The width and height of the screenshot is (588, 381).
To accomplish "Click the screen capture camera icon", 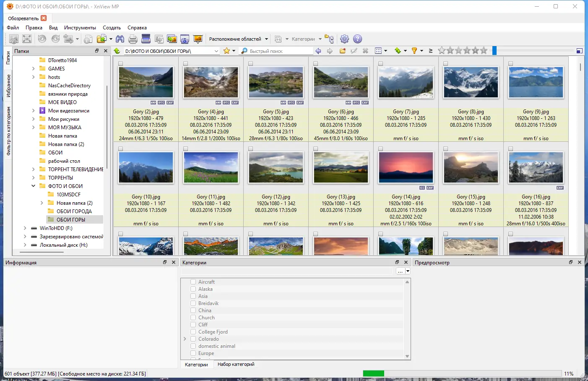I will (185, 39).
